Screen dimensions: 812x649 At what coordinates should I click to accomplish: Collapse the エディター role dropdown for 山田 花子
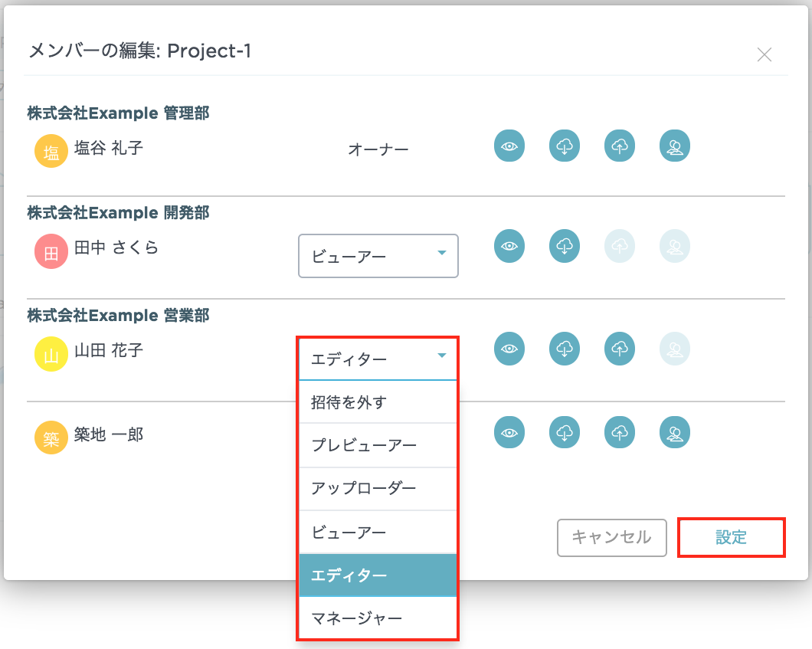pyautogui.click(x=378, y=358)
